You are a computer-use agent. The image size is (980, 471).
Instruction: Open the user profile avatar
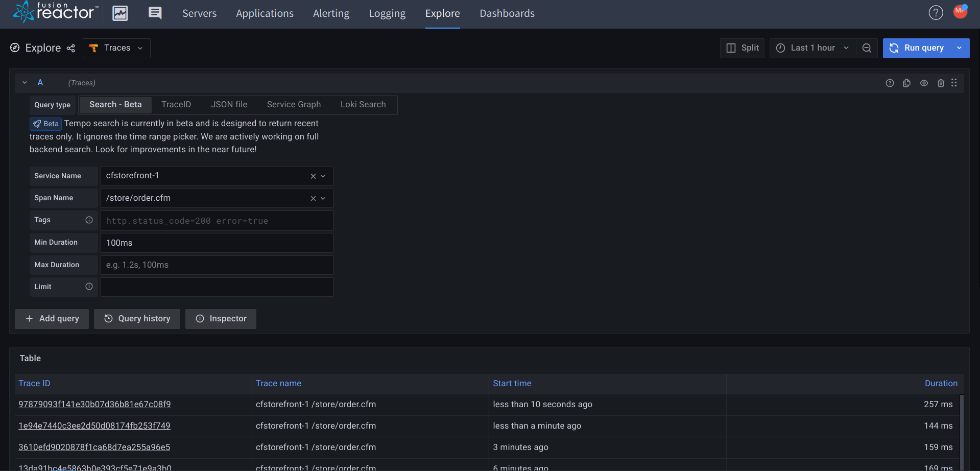click(x=960, y=11)
